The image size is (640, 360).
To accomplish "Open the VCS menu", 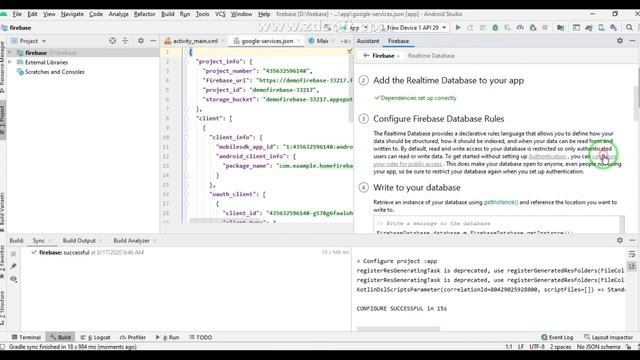I will click(x=220, y=14).
